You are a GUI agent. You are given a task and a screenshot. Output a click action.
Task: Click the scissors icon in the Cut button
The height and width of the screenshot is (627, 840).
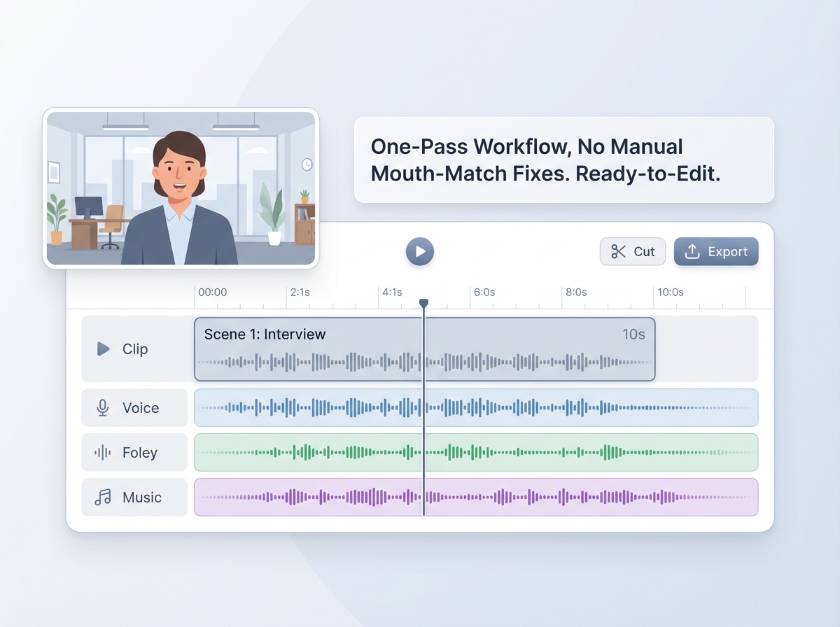(x=619, y=251)
